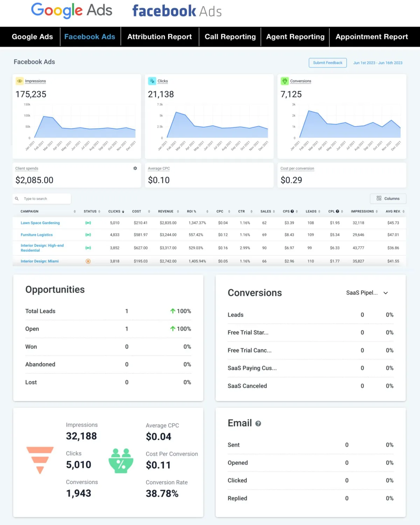The width and height of the screenshot is (420, 525).
Task: Sort by Revenue column arrows
Action: tap(178, 211)
